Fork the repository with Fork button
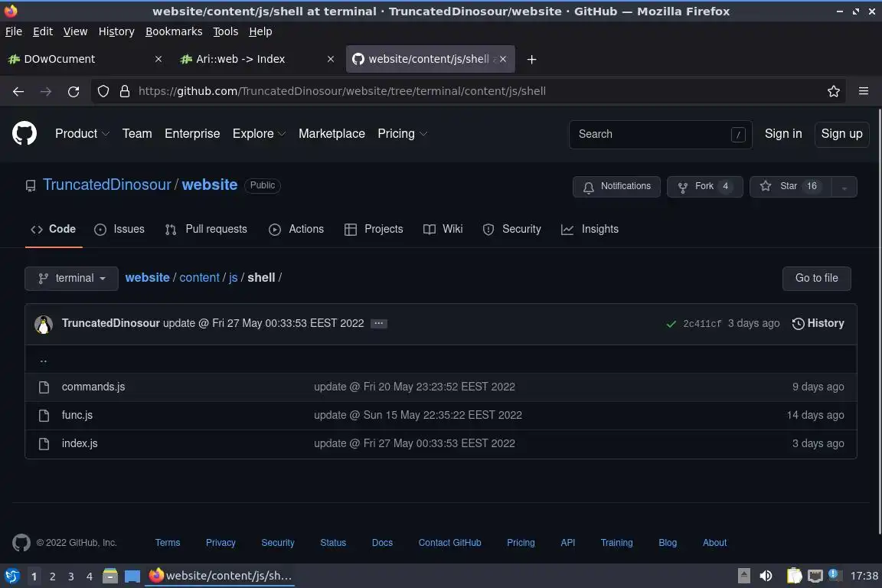 (705, 187)
